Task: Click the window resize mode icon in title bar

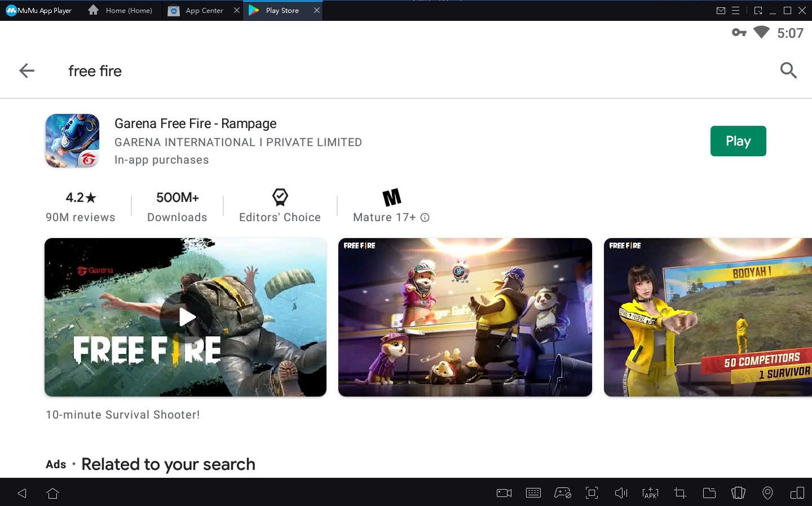Action: pyautogui.click(x=758, y=10)
